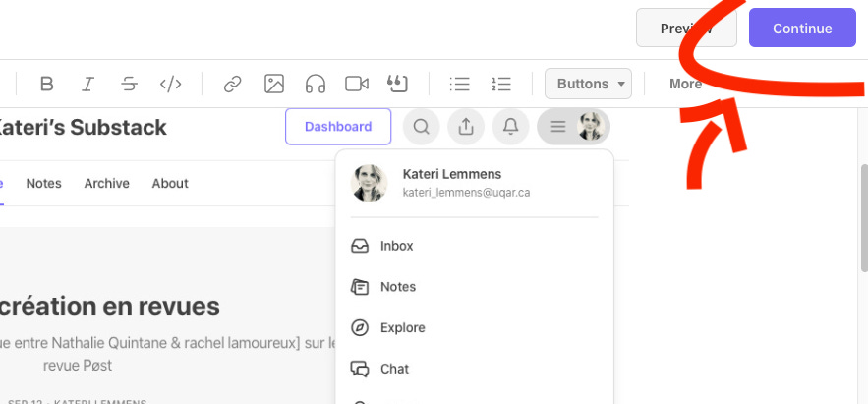Open the post titled création en revues
This screenshot has width=868, height=404.
109,306
